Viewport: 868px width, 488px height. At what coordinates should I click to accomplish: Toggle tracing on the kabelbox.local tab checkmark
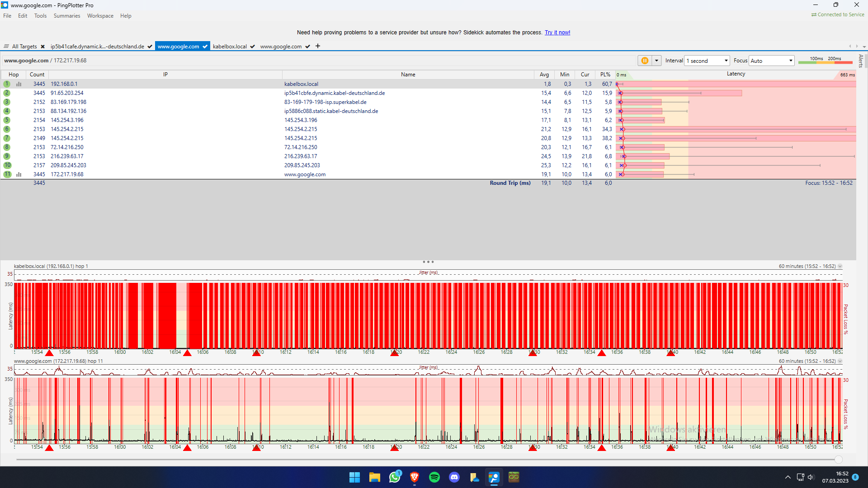(253, 46)
